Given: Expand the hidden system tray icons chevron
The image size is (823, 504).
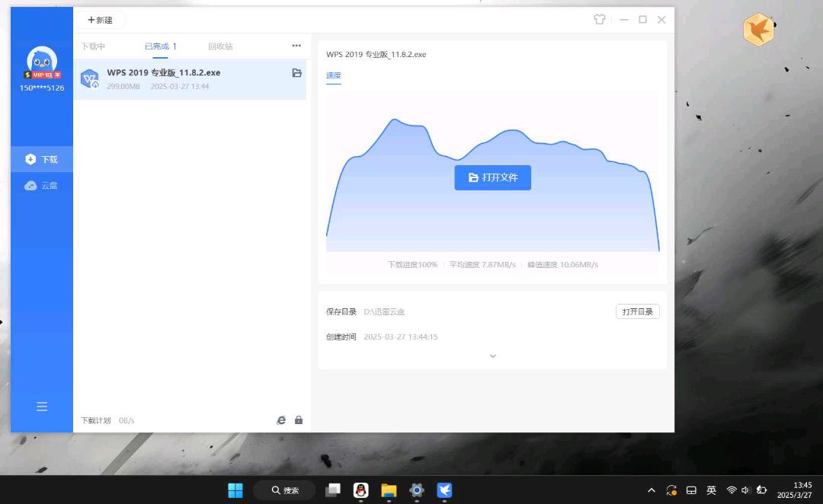Looking at the screenshot, I should pyautogui.click(x=652, y=490).
